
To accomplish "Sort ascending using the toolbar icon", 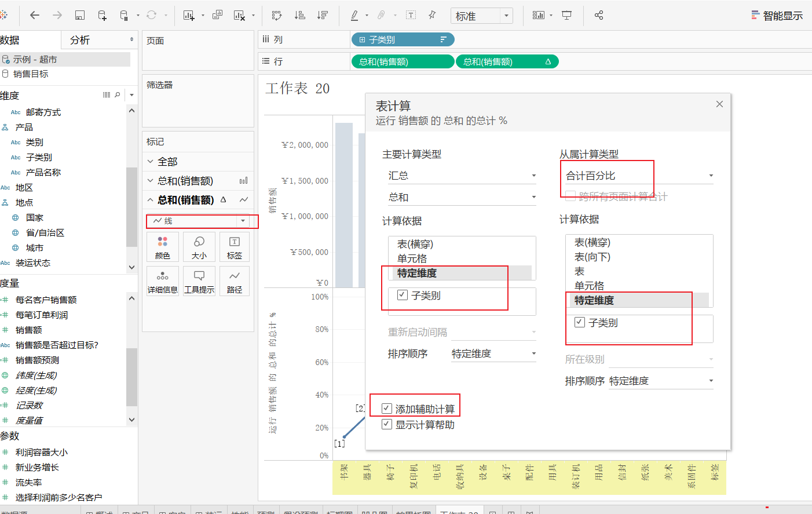I will click(x=300, y=15).
